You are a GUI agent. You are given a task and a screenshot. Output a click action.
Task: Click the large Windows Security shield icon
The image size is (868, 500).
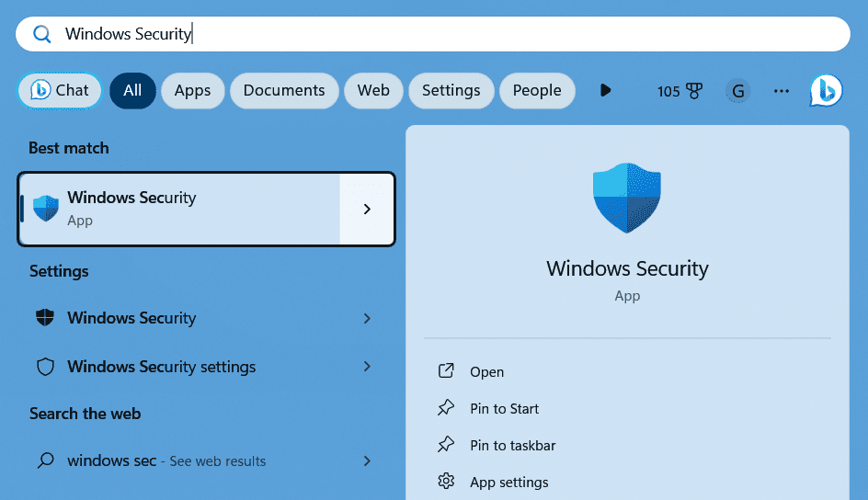[x=627, y=199]
